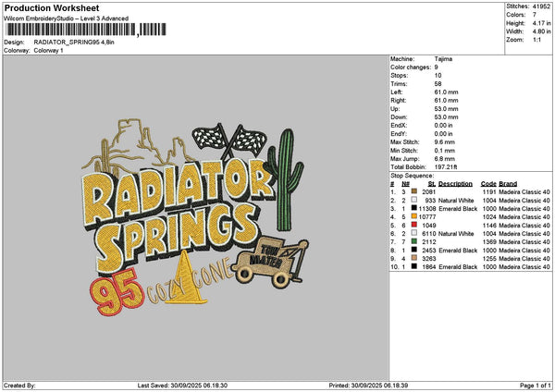Pick the red swatch in stop row 5

tap(413, 225)
